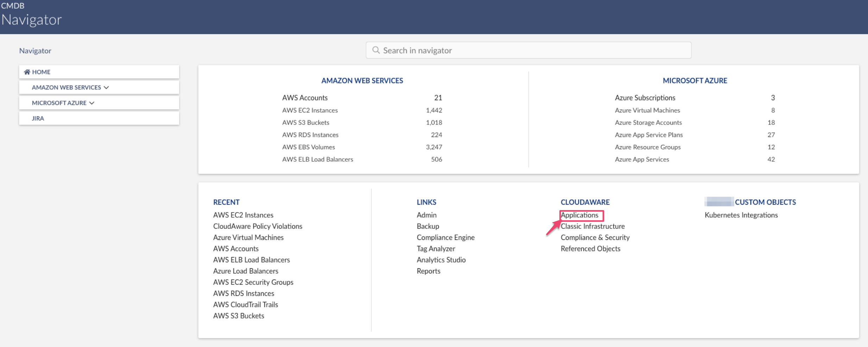Click the EC2 Instances count 1,442
Screen dimensions: 868x347
click(434, 110)
